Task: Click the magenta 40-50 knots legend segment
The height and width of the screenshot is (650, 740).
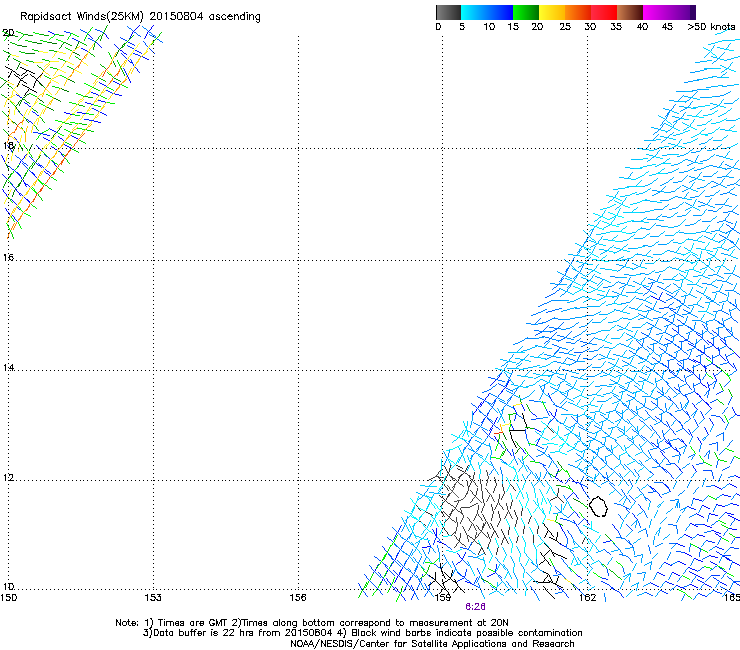Action: [669, 12]
